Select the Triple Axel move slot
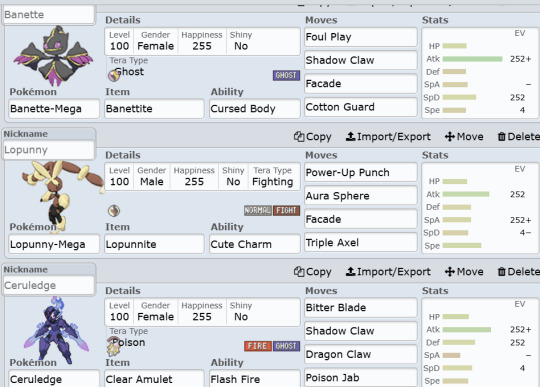The width and height of the screenshot is (540, 387). [x=361, y=242]
